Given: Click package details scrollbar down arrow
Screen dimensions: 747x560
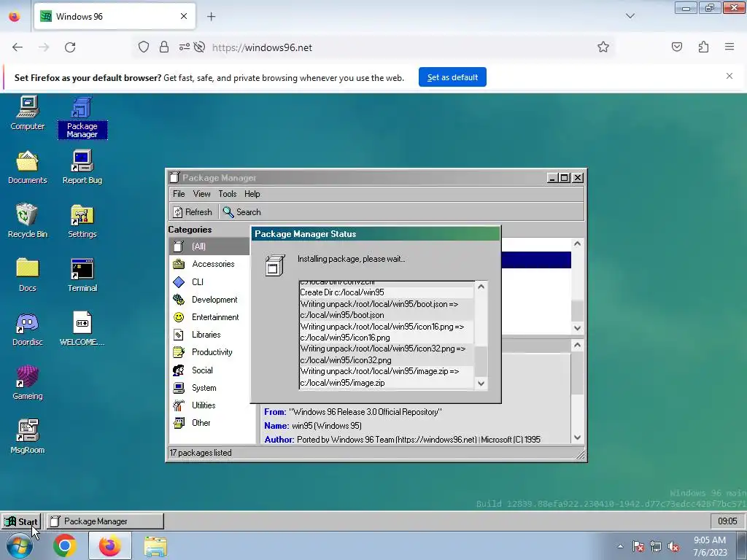Looking at the screenshot, I should (578, 437).
